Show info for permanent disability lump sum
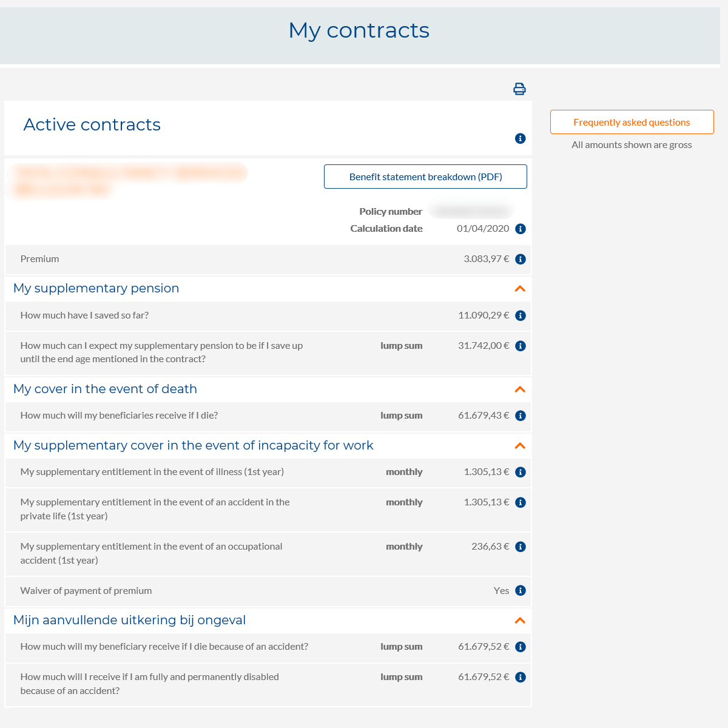 point(520,677)
